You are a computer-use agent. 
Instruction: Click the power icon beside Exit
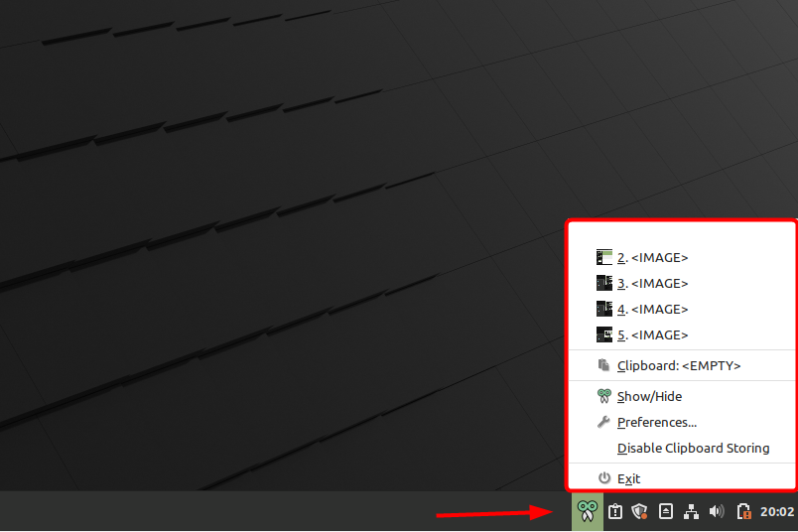(x=604, y=478)
